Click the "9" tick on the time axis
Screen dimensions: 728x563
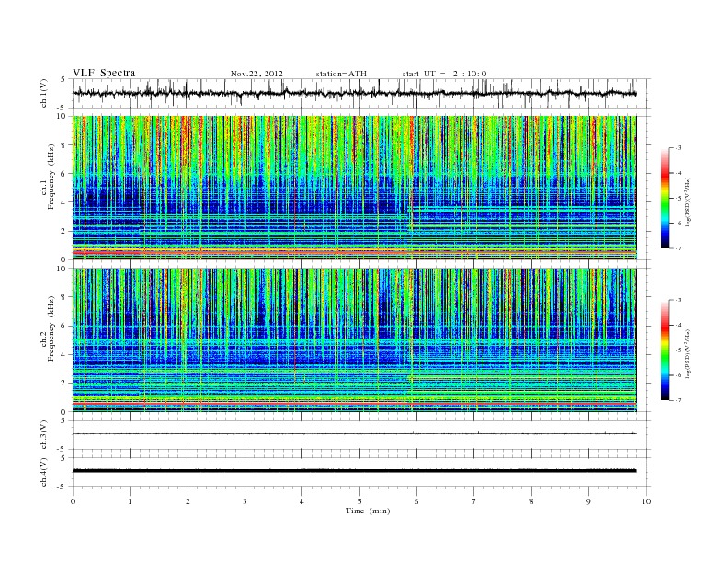click(588, 501)
